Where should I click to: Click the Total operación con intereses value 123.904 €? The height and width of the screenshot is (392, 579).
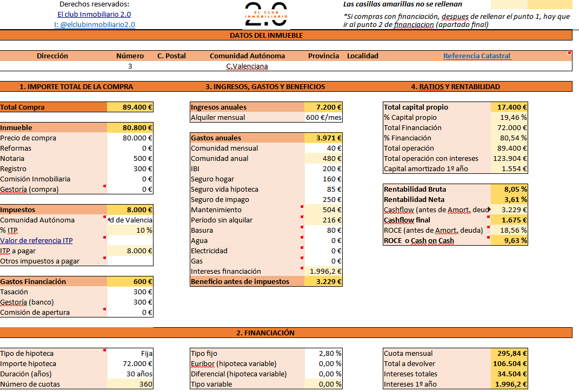(x=509, y=159)
